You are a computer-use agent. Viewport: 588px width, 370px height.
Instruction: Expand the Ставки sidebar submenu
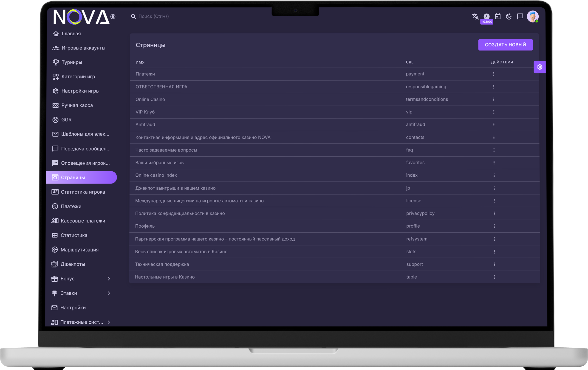point(109,293)
